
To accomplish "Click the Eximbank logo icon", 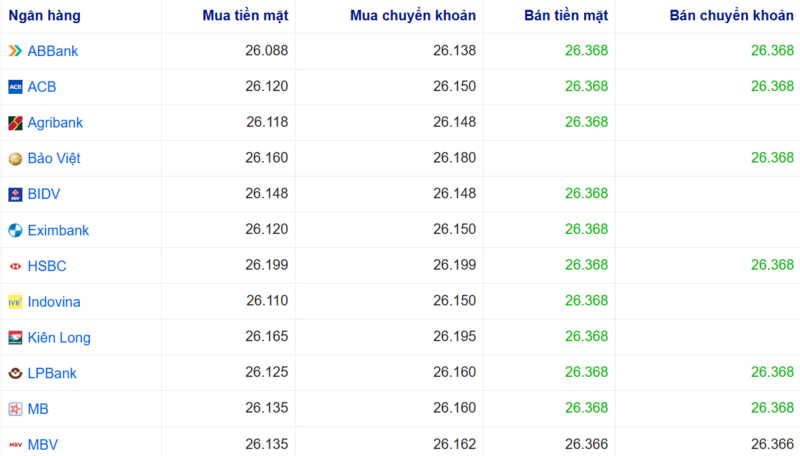I will coord(15,230).
